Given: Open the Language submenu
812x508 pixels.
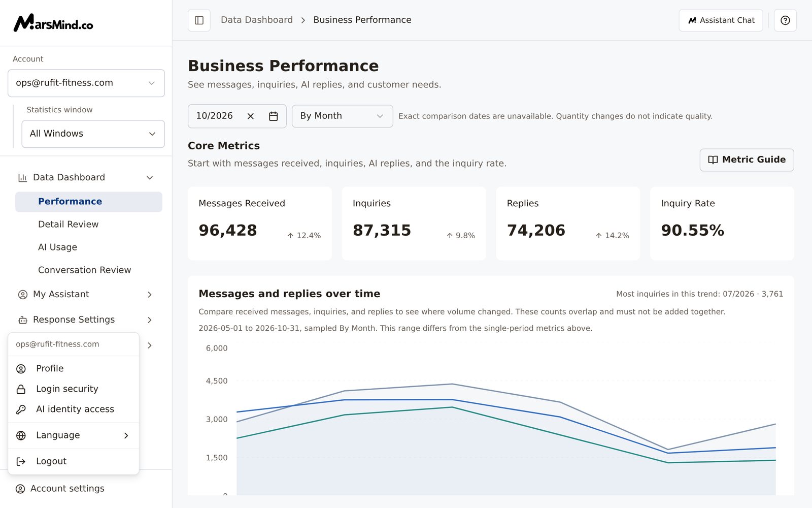Looking at the screenshot, I should tap(74, 435).
